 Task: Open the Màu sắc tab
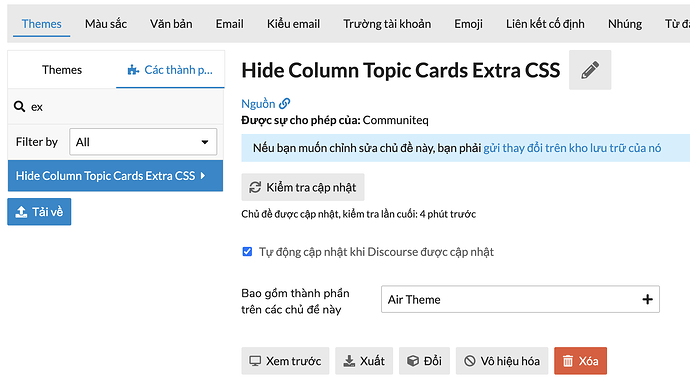[x=106, y=24]
